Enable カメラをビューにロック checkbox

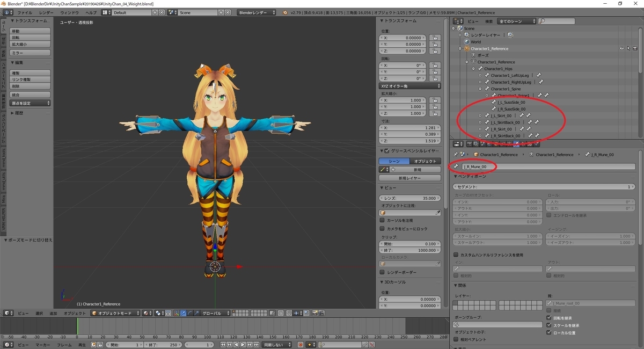382,229
